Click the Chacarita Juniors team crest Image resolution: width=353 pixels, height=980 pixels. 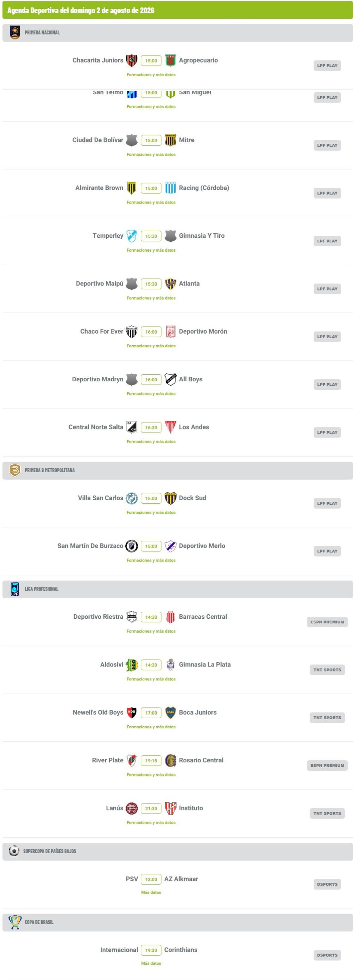pos(131,60)
